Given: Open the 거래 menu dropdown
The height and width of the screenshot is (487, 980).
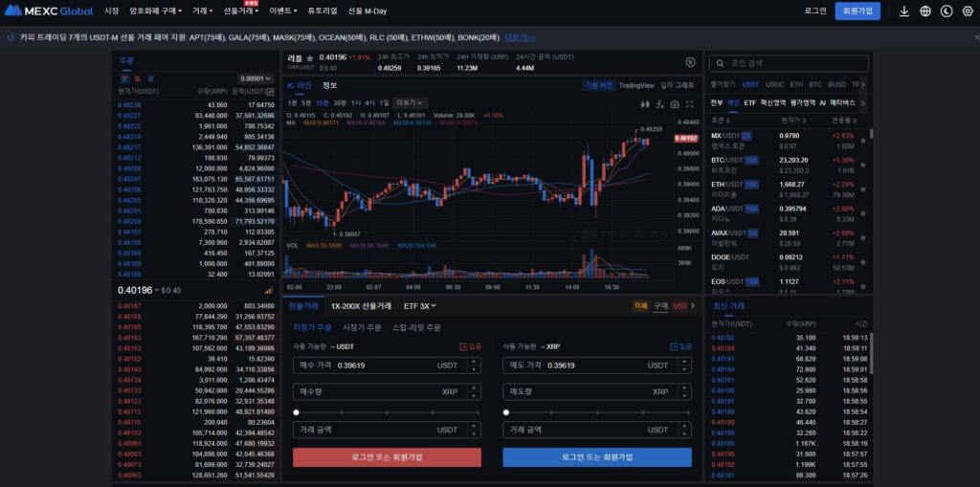Looking at the screenshot, I should tap(203, 11).
